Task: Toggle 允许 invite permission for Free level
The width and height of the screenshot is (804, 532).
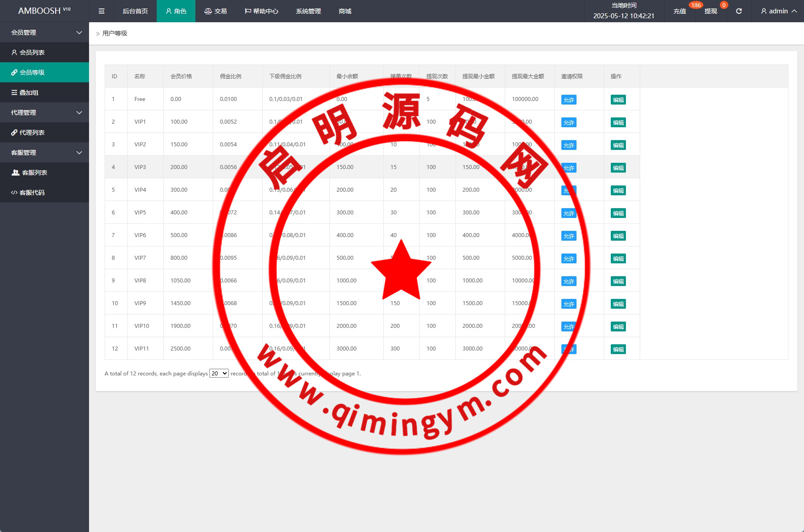Action: click(568, 100)
